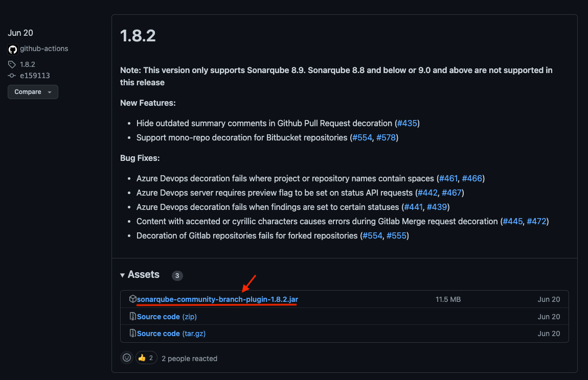Open the add-reaction smiley icon
This screenshot has height=380, width=588.
(x=126, y=357)
